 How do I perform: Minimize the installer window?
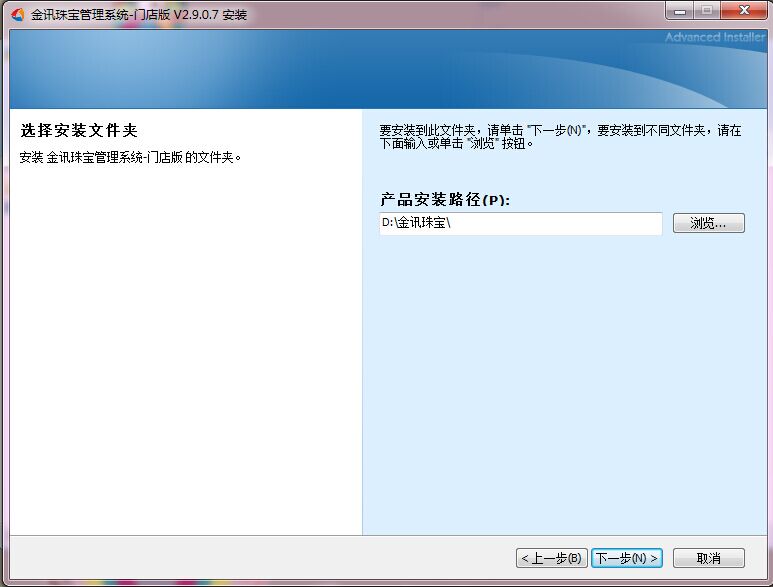[x=680, y=11]
